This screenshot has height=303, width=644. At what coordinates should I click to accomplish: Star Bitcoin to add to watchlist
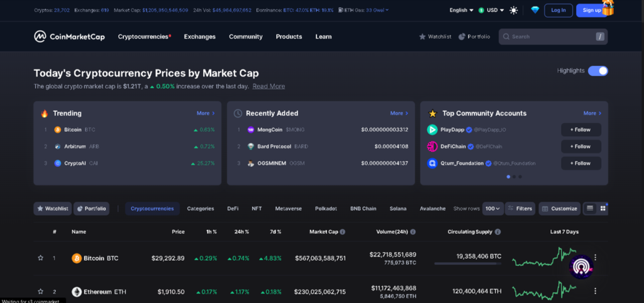click(40, 258)
